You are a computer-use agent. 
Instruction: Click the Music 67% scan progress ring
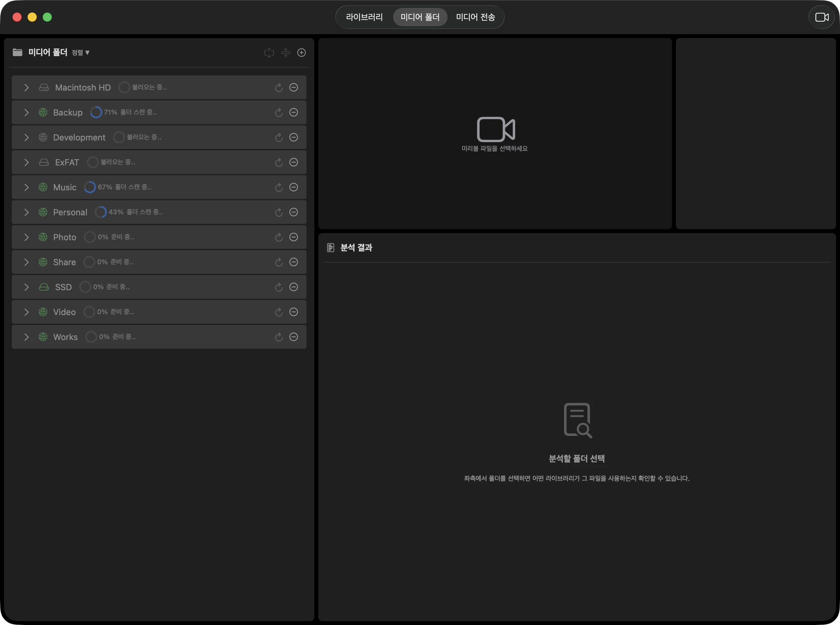90,187
